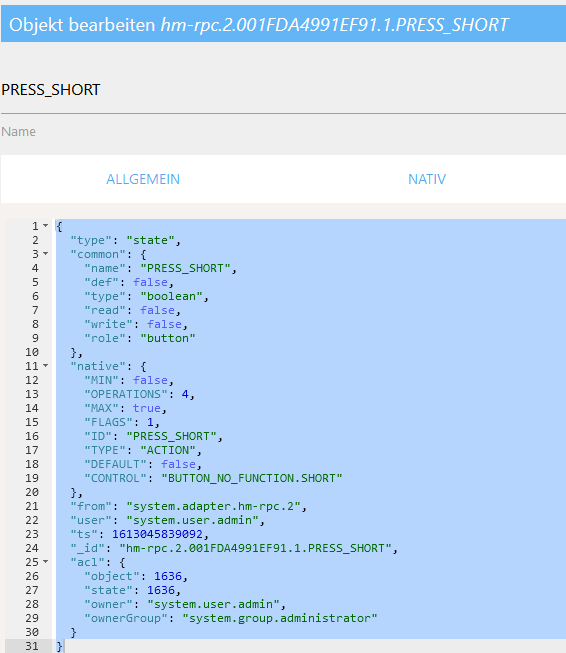Collapse the "native" block fold arrow on line 11
The image size is (566, 653).
46,366
